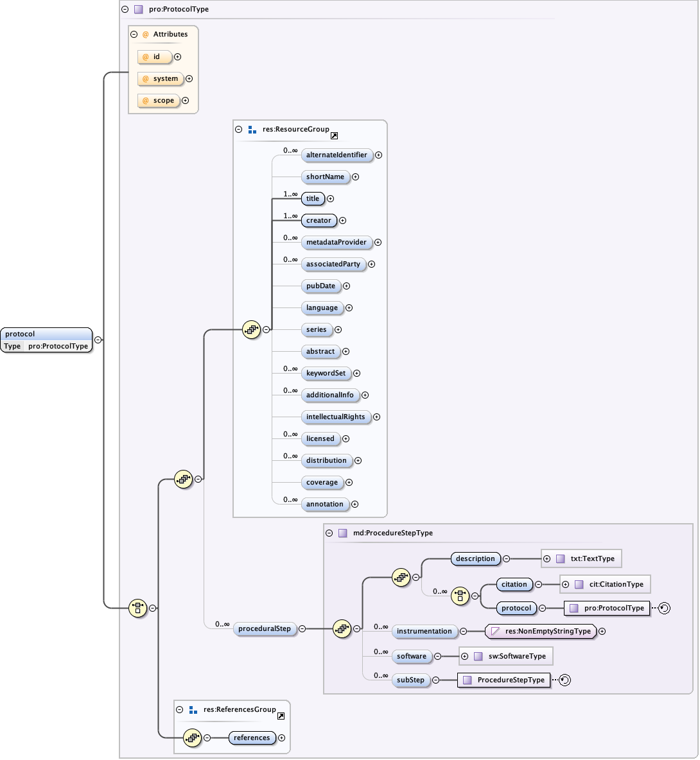The image size is (700, 760).
Task: Expand the txt:TextType type box
Action: point(547,558)
